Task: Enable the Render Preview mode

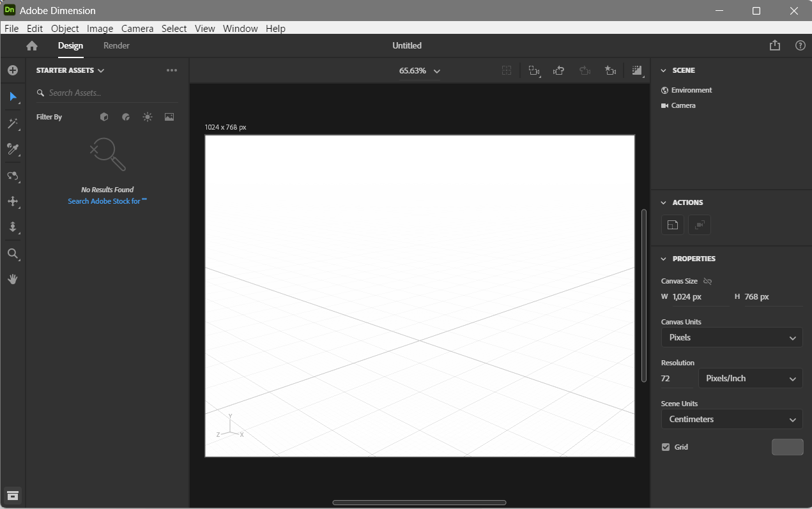Action: point(637,70)
